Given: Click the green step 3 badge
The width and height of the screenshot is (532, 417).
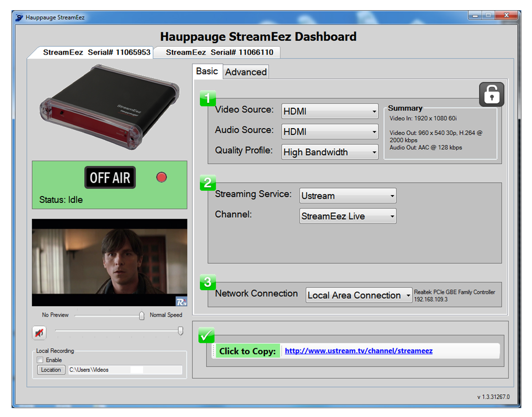Looking at the screenshot, I should point(208,282).
